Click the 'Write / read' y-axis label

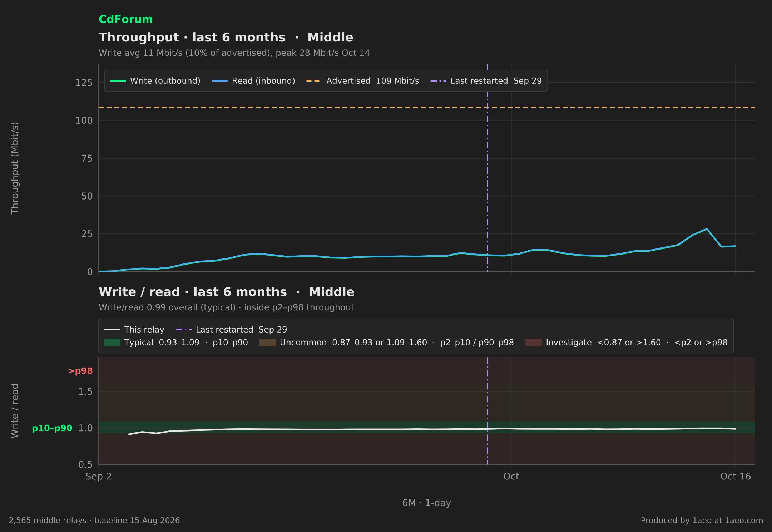15,411
